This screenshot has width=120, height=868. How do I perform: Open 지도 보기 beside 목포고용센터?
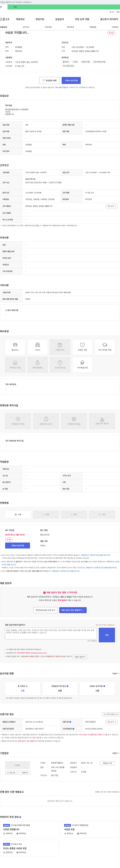tap(111, 722)
